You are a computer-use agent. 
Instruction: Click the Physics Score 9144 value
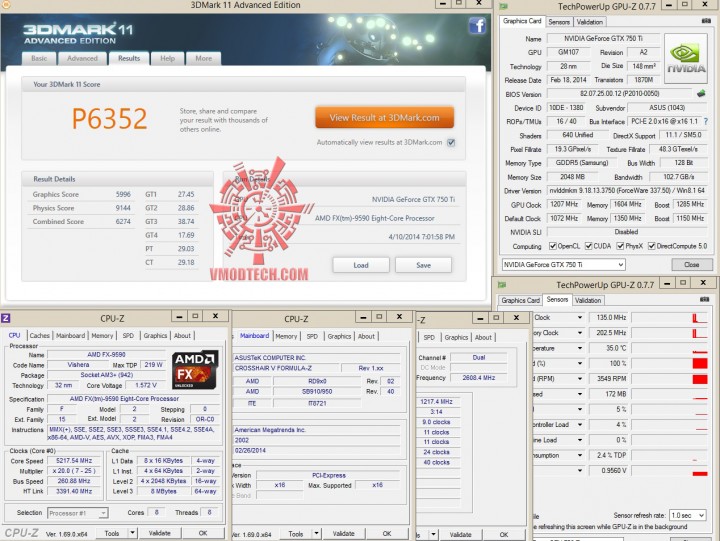[x=123, y=208]
